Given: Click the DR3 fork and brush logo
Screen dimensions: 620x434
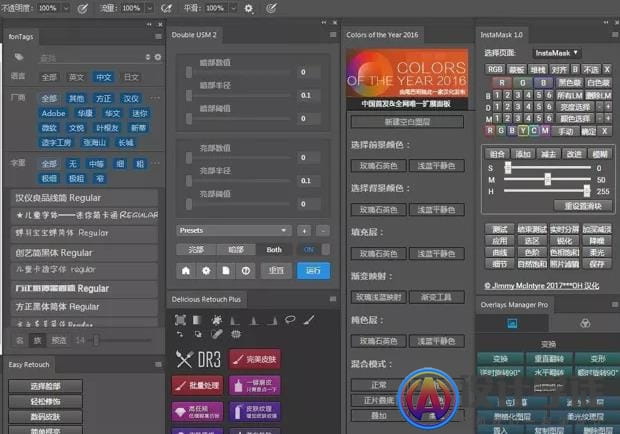Looking at the screenshot, I should [x=198, y=359].
